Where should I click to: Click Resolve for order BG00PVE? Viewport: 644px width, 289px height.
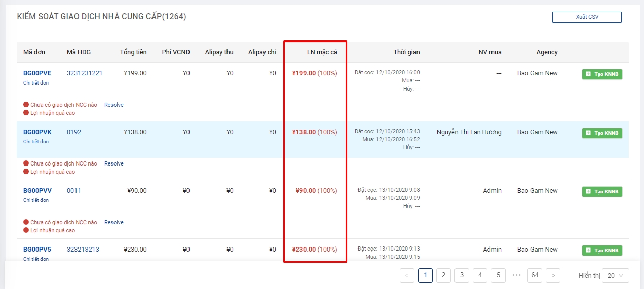[x=114, y=105]
